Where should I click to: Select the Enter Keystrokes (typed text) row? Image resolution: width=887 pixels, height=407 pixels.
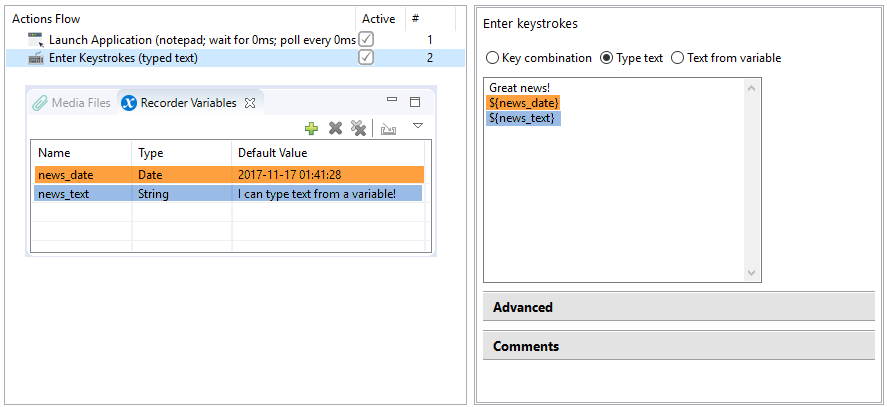pos(235,58)
